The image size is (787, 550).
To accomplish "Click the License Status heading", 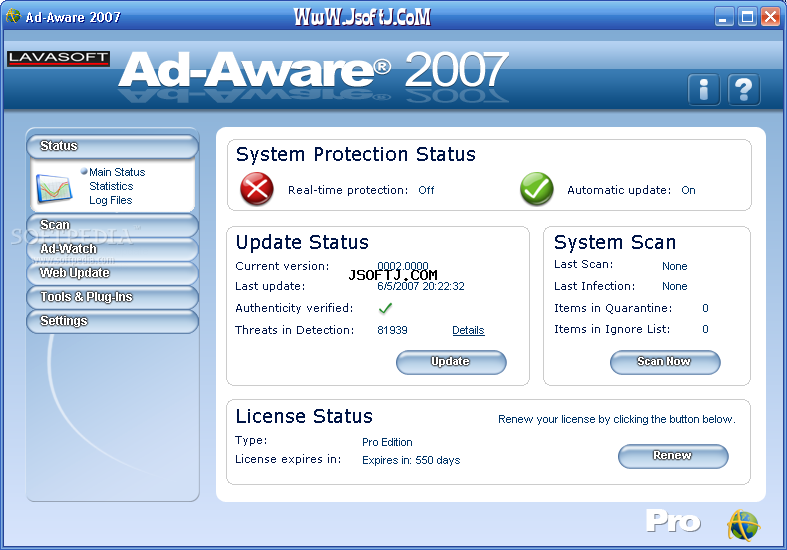I will coord(304,417).
